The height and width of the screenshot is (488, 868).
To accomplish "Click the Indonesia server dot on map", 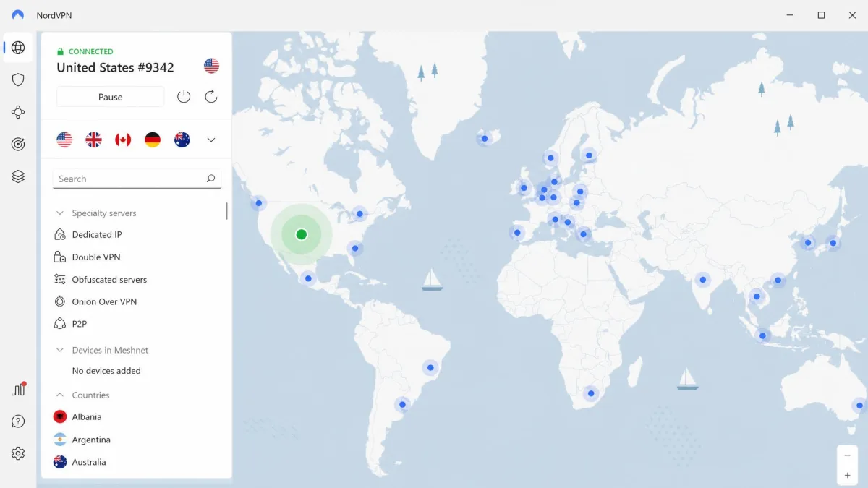I will [x=762, y=335].
